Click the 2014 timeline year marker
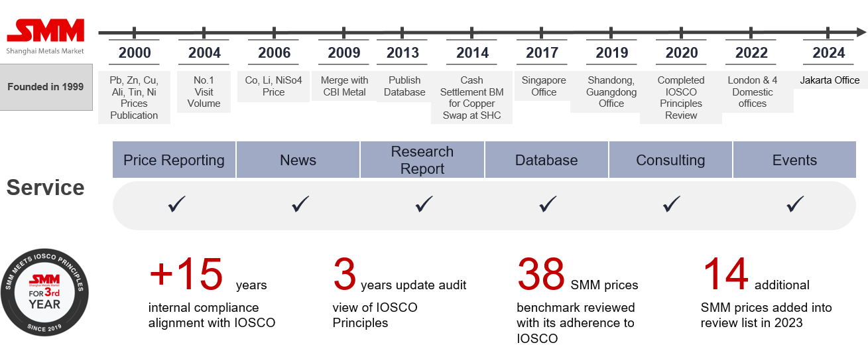 click(x=472, y=52)
